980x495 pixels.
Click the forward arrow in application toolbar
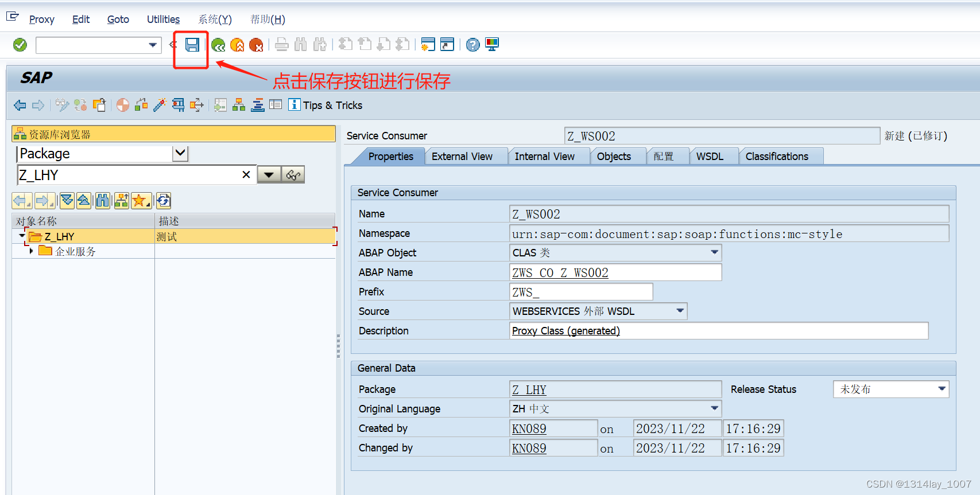(38, 105)
